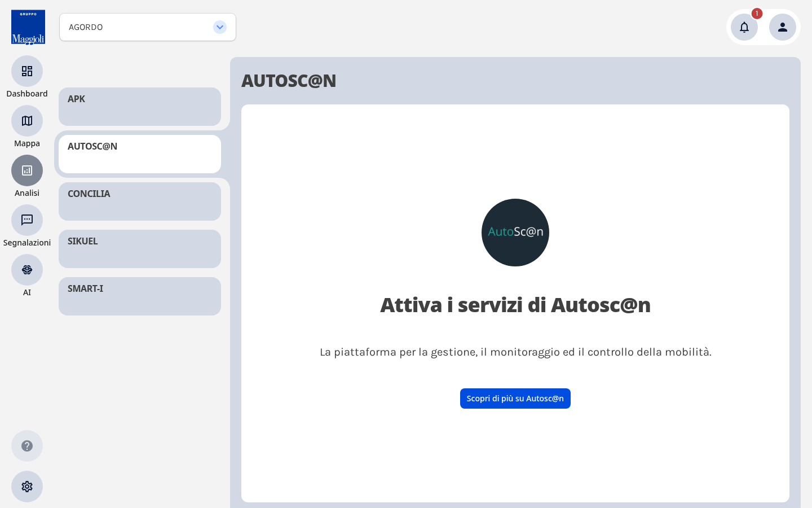Click the red notification count badge
The height and width of the screenshot is (508, 812).
(757, 14)
